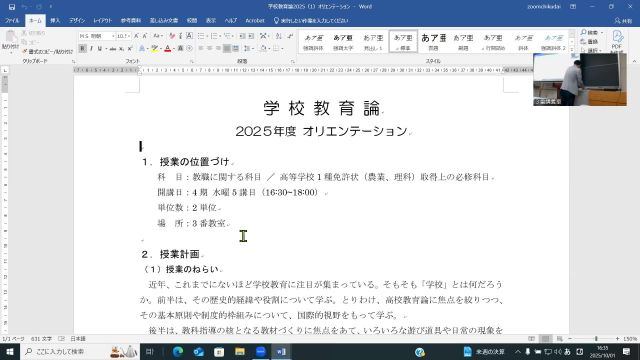Click the multilevel list icon
The width and height of the screenshot is (640, 360).
[x=227, y=36]
